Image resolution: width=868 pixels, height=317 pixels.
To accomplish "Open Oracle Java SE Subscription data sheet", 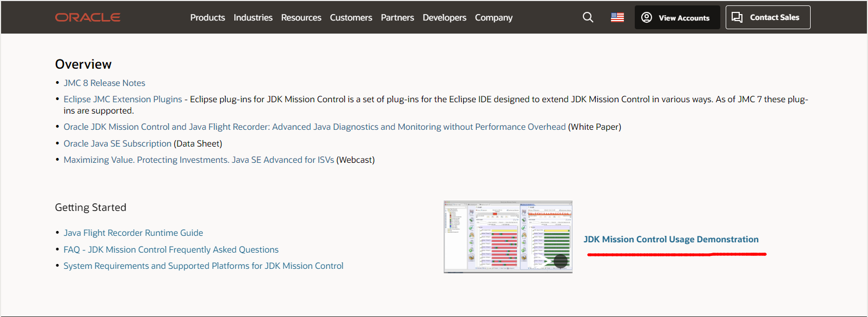I will click(117, 143).
